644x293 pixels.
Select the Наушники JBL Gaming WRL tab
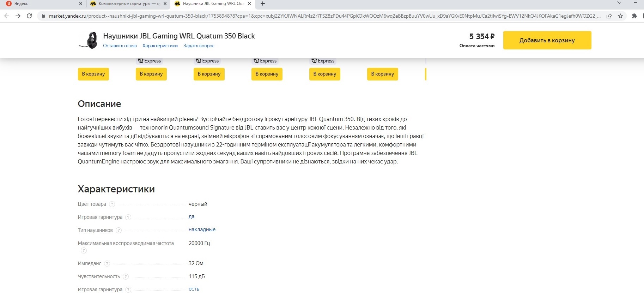pyautogui.click(x=212, y=4)
